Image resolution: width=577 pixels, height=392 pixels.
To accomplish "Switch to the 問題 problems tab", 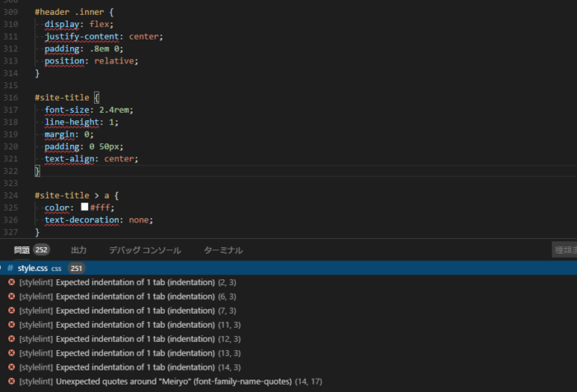I will pyautogui.click(x=22, y=250).
